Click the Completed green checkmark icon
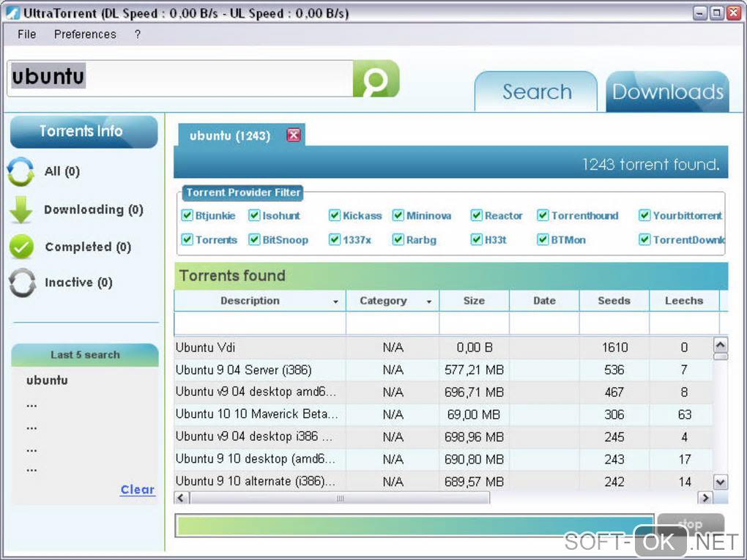The width and height of the screenshot is (747, 560). pos(21,247)
